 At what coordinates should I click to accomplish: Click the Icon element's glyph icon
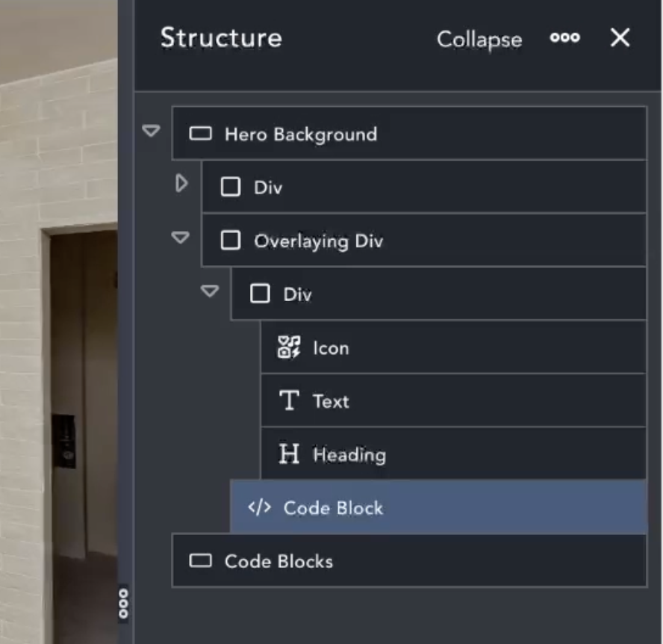289,347
